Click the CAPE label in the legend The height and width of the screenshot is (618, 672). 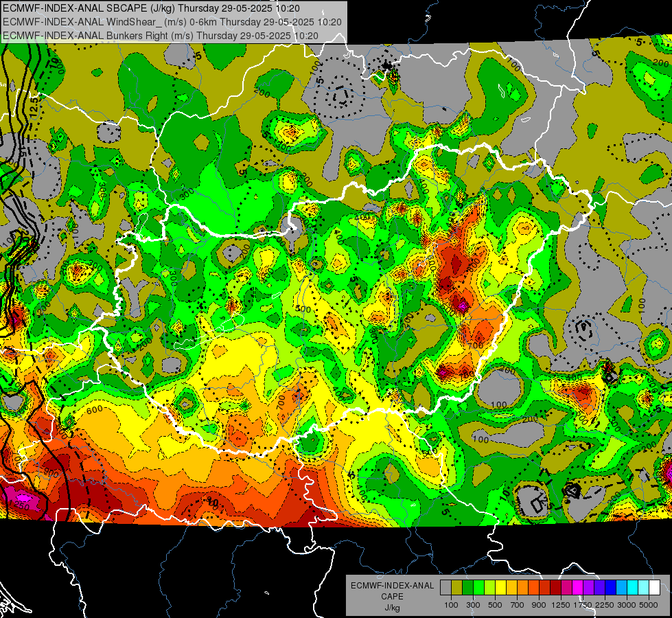click(392, 597)
